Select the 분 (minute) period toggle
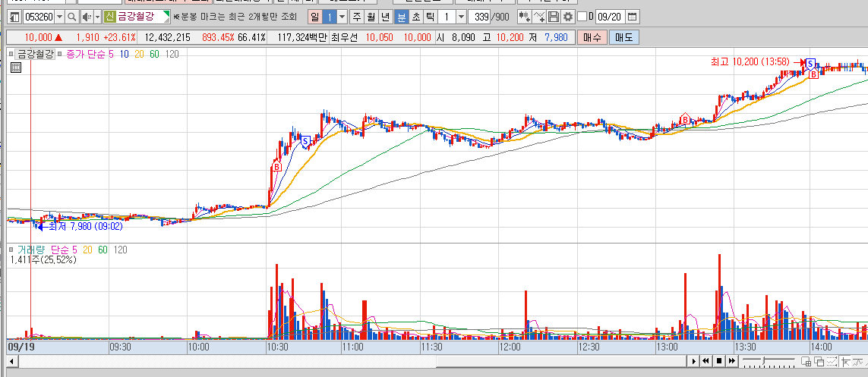 400,17
